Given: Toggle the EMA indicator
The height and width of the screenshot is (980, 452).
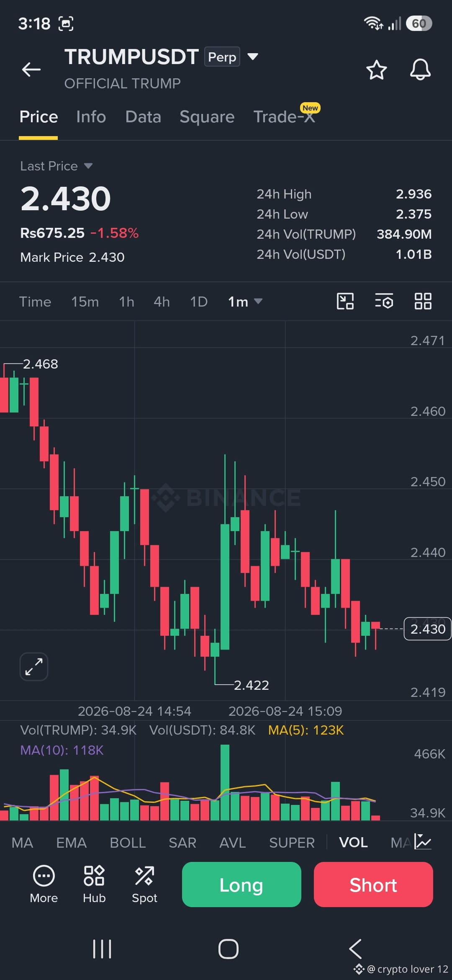Looking at the screenshot, I should [72, 842].
